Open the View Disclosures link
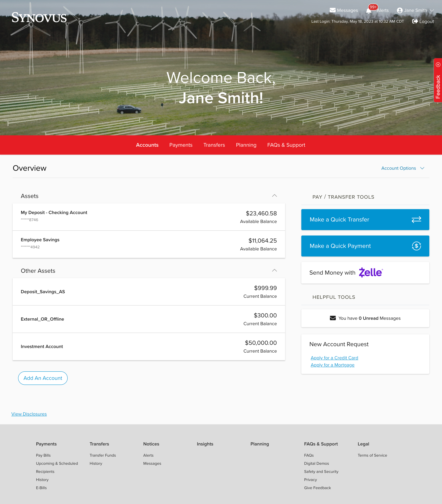Image resolution: width=442 pixels, height=504 pixels. click(29, 414)
